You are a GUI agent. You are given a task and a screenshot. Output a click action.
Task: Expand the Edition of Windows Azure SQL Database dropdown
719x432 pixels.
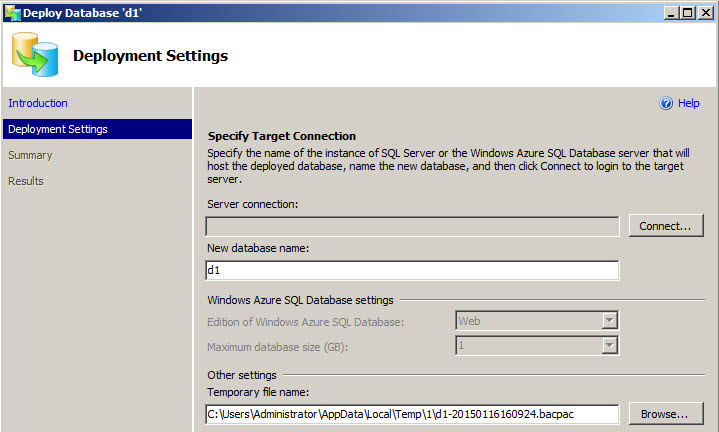coord(608,320)
